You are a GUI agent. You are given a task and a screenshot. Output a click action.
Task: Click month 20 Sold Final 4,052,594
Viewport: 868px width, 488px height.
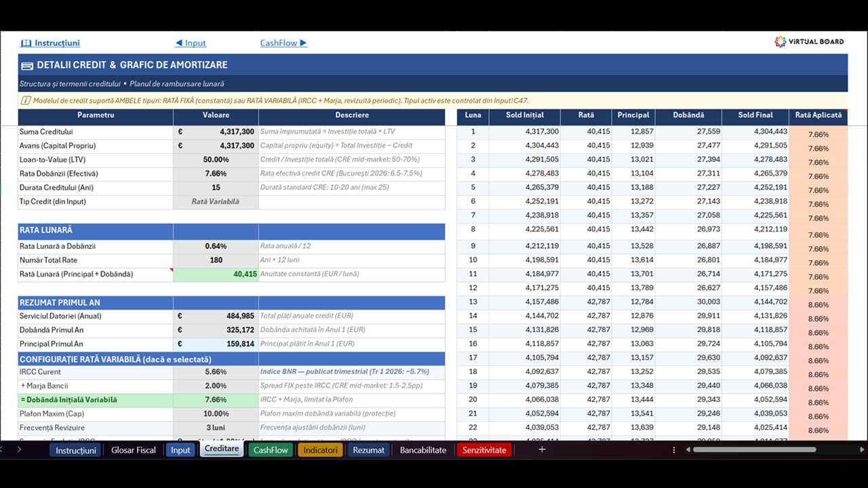click(x=755, y=400)
